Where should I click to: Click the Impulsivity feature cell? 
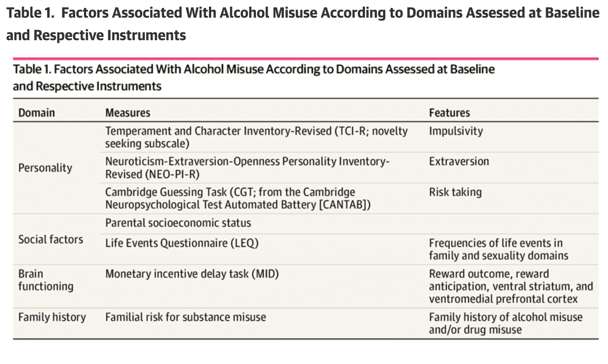point(456,131)
